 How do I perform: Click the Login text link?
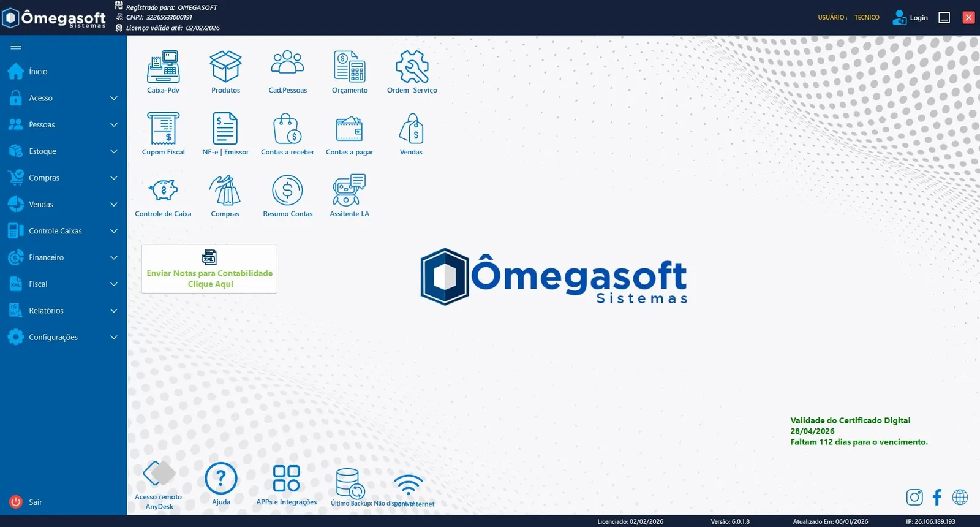919,18
